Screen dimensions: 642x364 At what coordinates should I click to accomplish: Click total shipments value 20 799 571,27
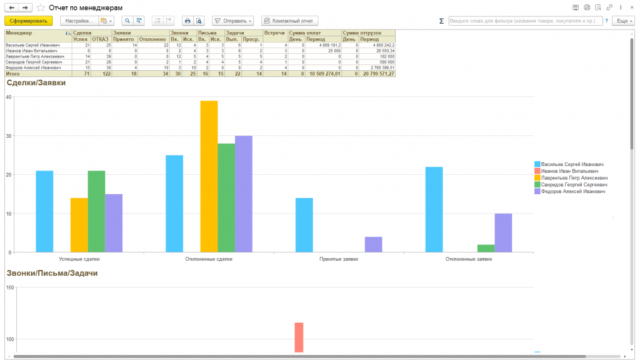pyautogui.click(x=378, y=74)
